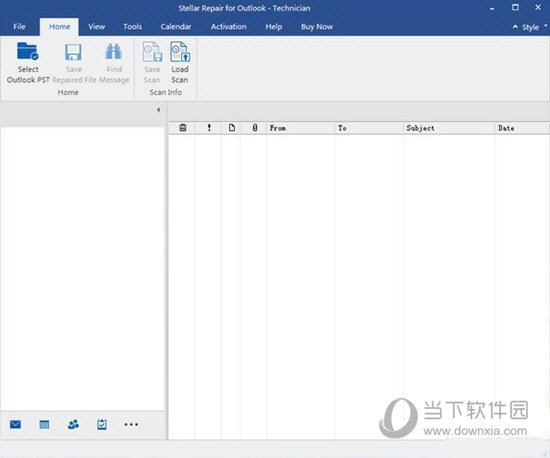550x458 pixels.
Task: Open the Tools tab
Action: click(132, 27)
